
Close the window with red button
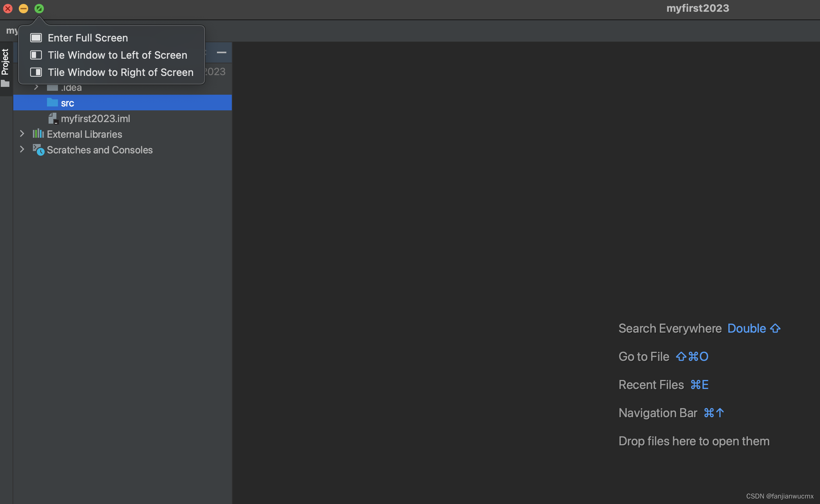8,8
